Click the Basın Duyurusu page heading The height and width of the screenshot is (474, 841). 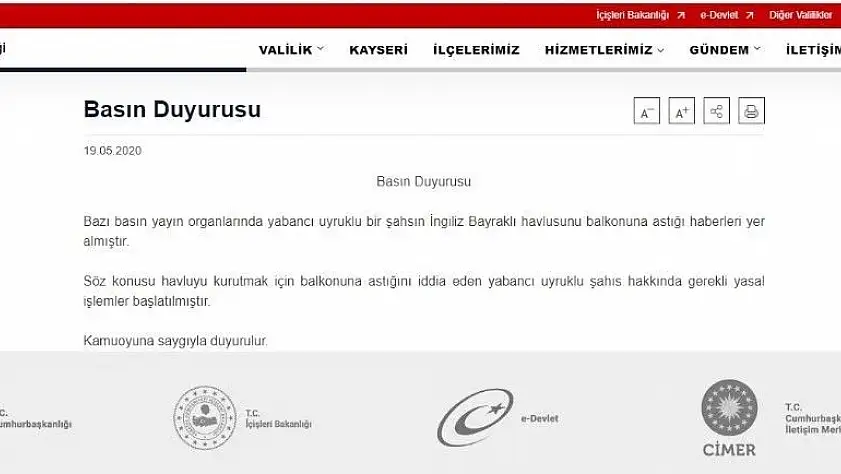click(172, 109)
